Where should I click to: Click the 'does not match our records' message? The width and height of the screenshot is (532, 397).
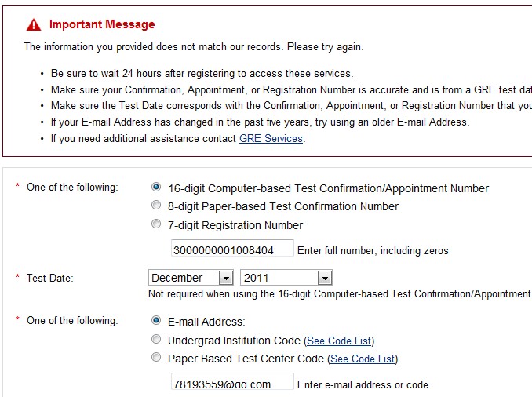[x=193, y=47]
